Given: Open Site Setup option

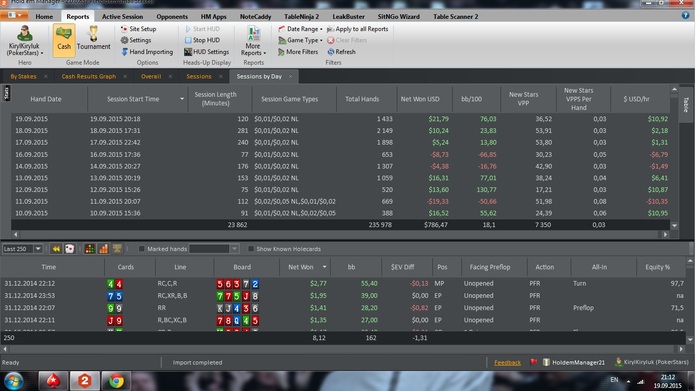Looking at the screenshot, I should click(x=138, y=29).
